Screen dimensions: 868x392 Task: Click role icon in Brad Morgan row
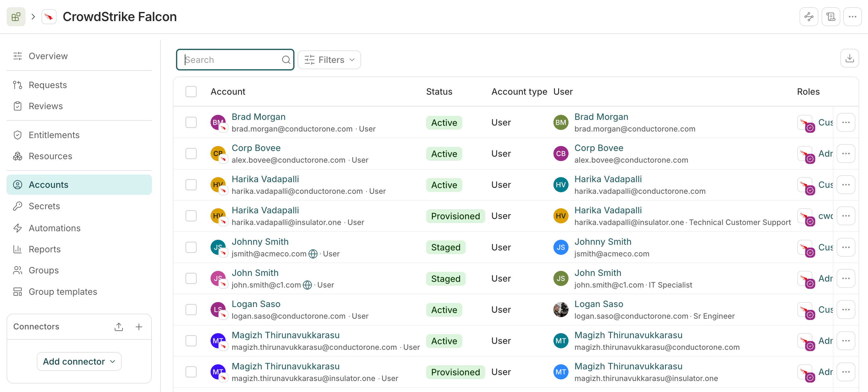806,123
